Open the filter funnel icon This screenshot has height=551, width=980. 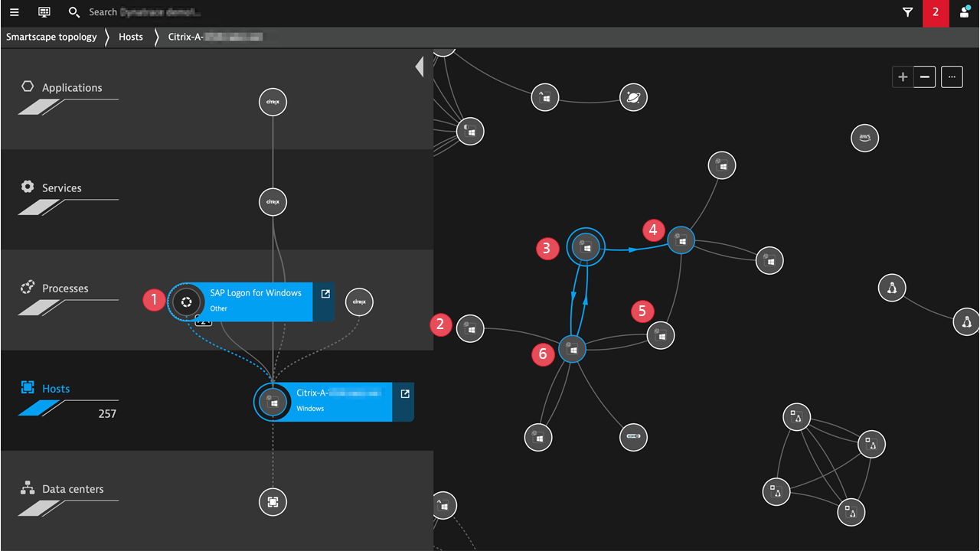pyautogui.click(x=907, y=12)
